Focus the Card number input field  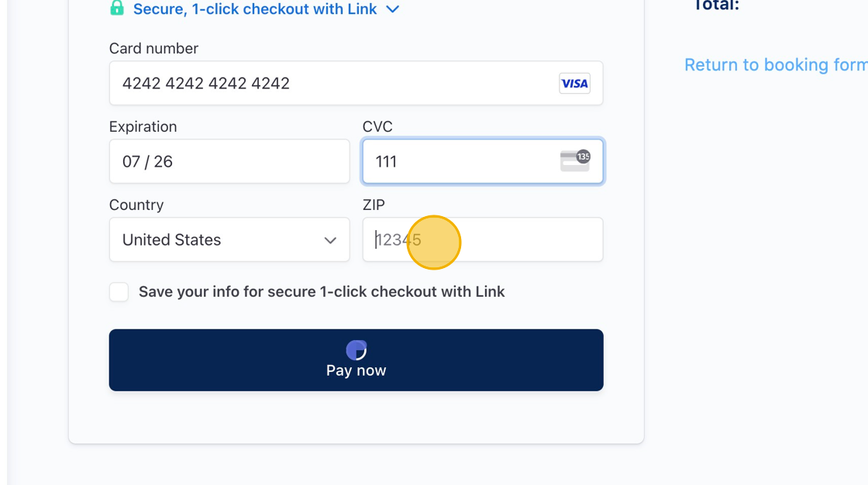point(356,83)
